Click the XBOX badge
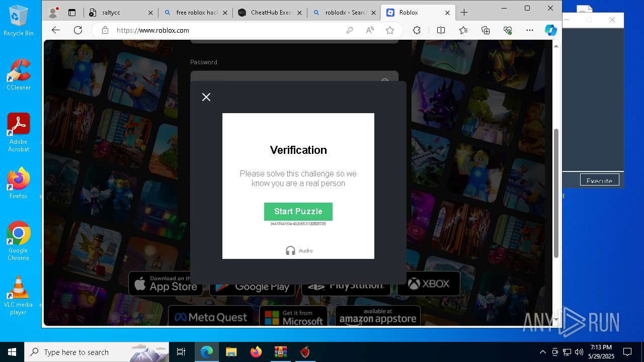This screenshot has height=362, width=644. tap(428, 284)
